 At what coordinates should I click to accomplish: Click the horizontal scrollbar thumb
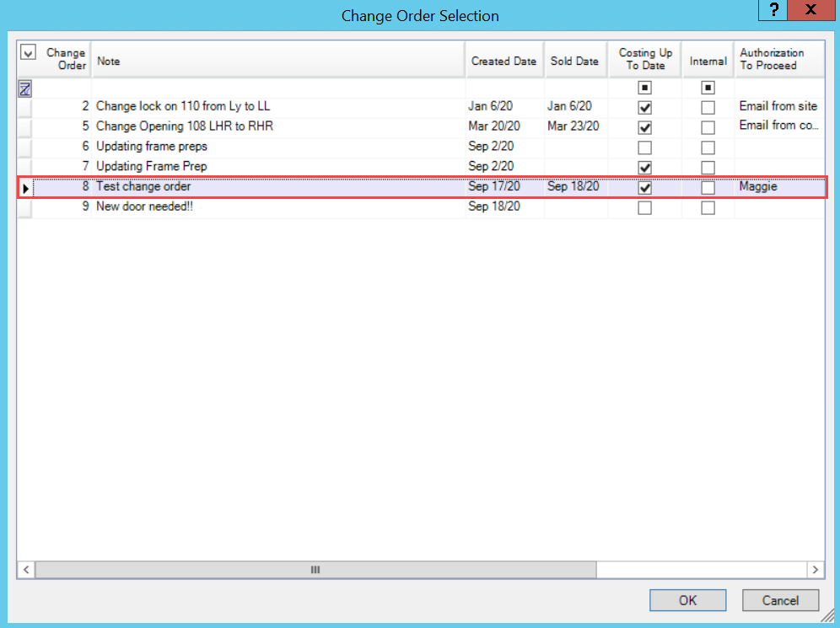click(x=315, y=570)
